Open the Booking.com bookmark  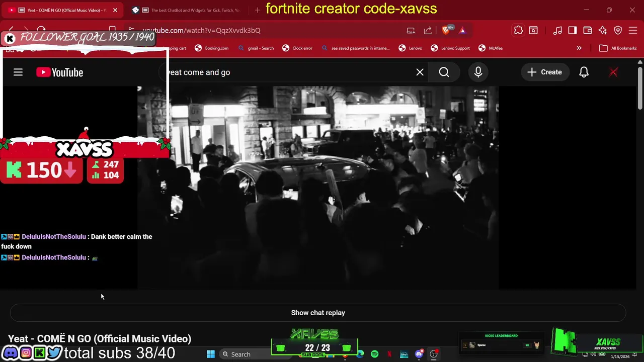211,48
